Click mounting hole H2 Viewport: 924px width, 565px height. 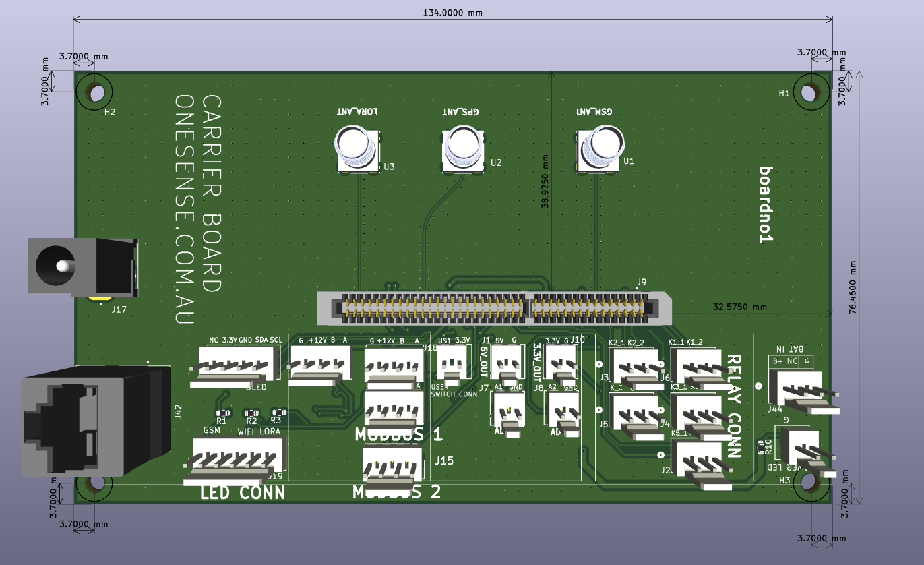click(93, 92)
